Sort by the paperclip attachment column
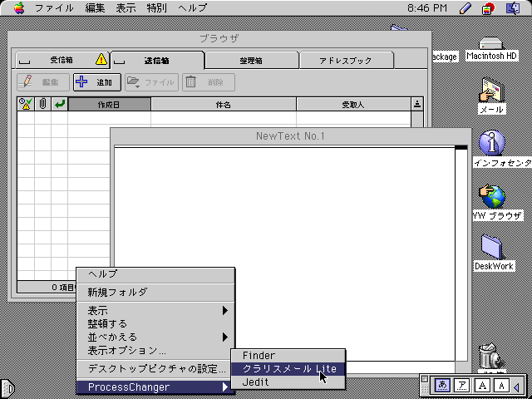This screenshot has width=532, height=399. click(42, 104)
